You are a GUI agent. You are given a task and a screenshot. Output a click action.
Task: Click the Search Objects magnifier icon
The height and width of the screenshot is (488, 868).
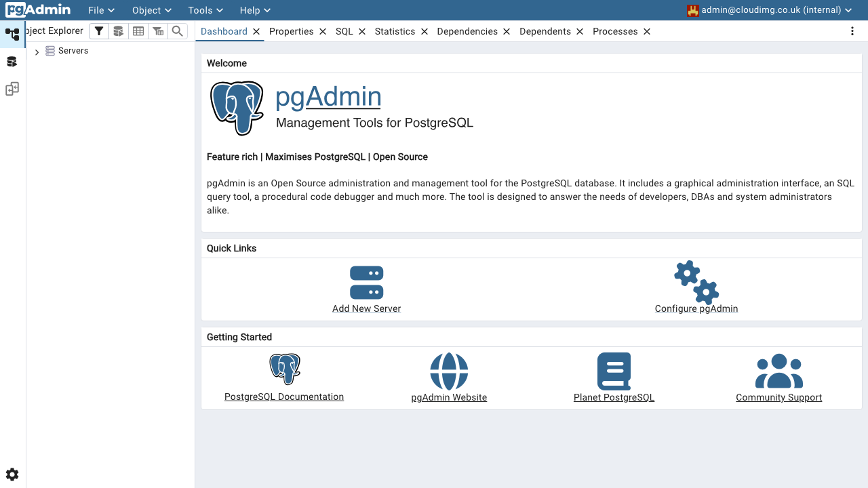coord(178,31)
